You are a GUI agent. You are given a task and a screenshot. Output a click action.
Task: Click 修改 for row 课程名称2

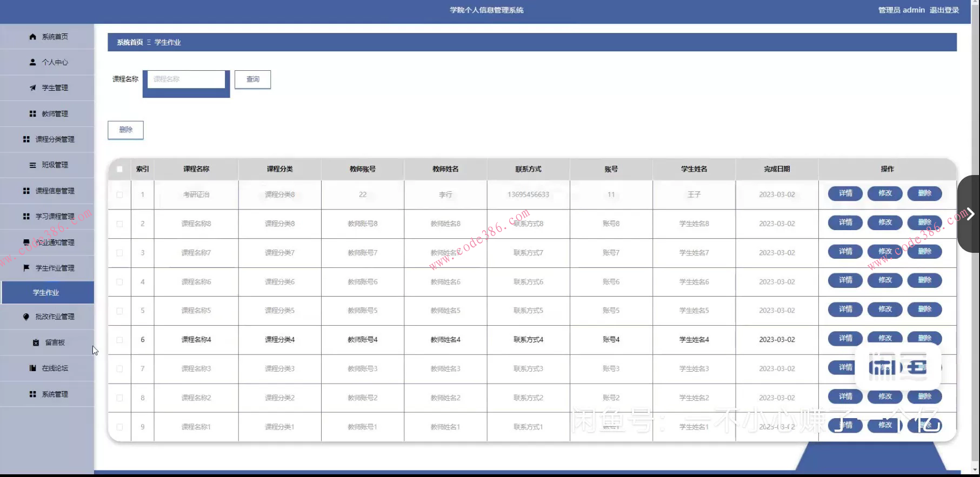tap(885, 397)
